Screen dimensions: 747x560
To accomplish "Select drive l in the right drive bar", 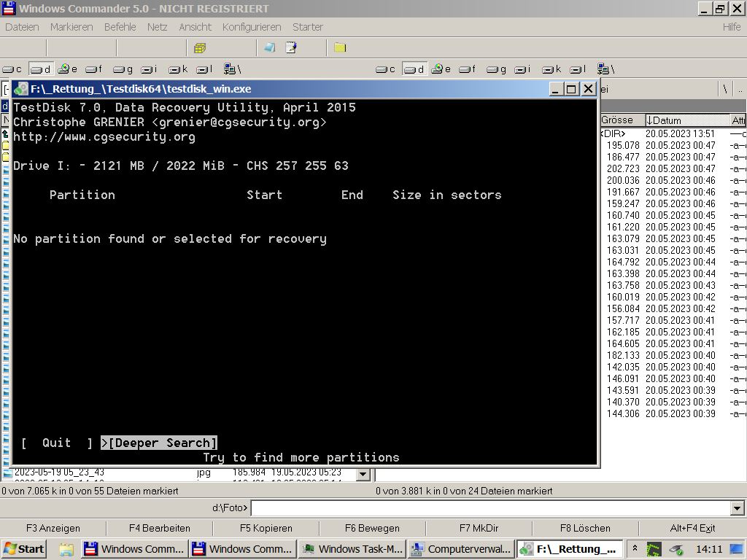I will [578, 69].
